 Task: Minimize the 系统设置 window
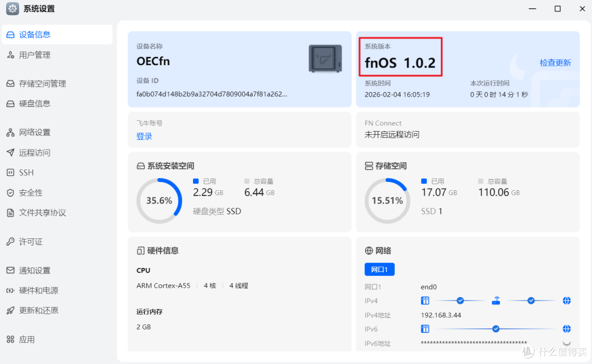(x=532, y=9)
